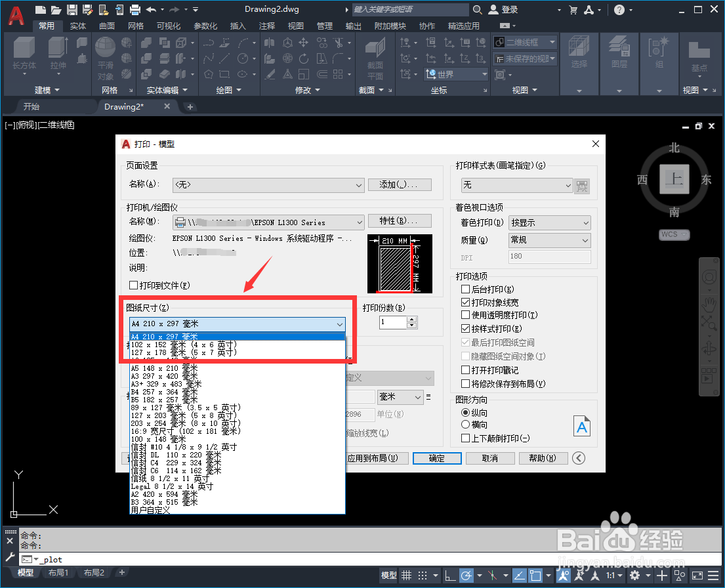Viewport: 725px width, 588px height.
Task: Enable Plot in background (后台打印) checkbox
Action: click(x=466, y=289)
